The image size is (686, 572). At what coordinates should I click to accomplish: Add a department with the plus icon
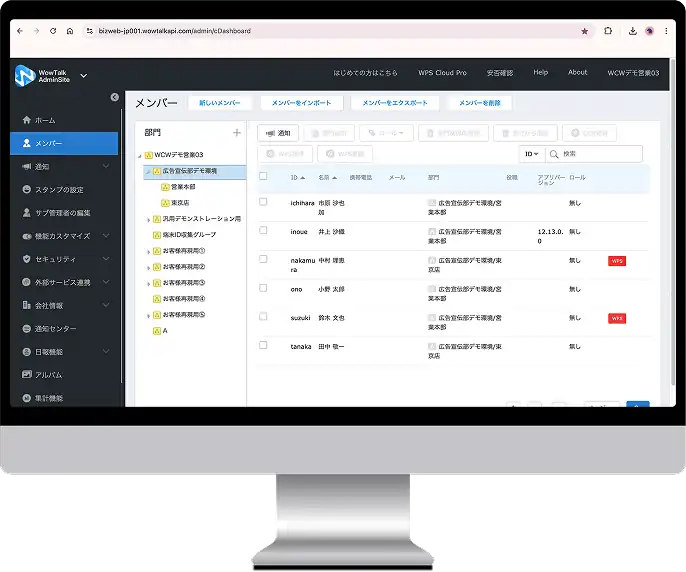tap(237, 133)
